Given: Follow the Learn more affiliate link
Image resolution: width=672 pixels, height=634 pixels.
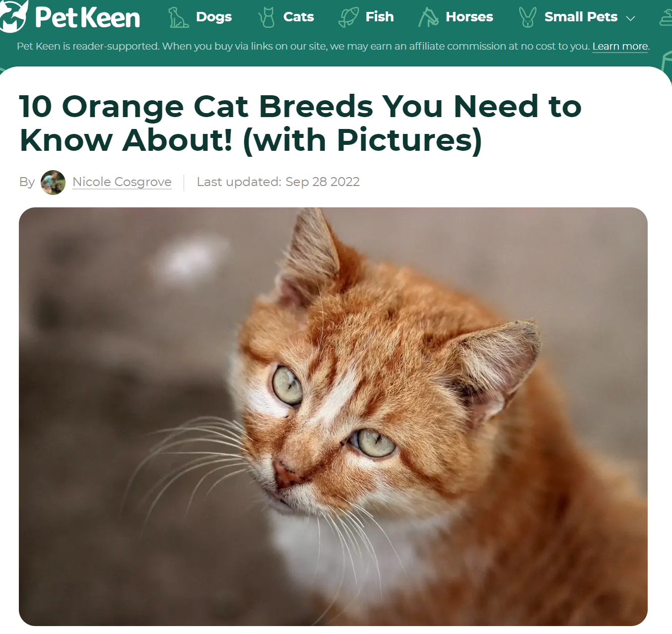Looking at the screenshot, I should tap(620, 47).
